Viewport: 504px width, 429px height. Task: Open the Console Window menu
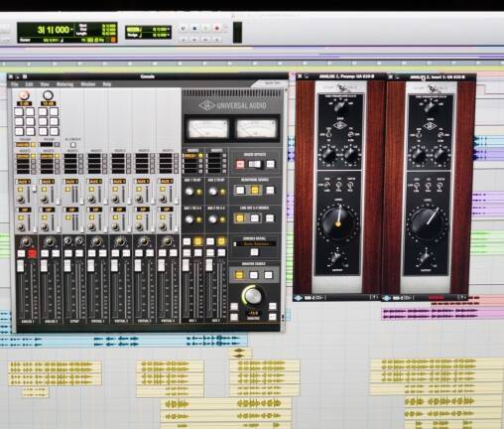click(x=88, y=84)
